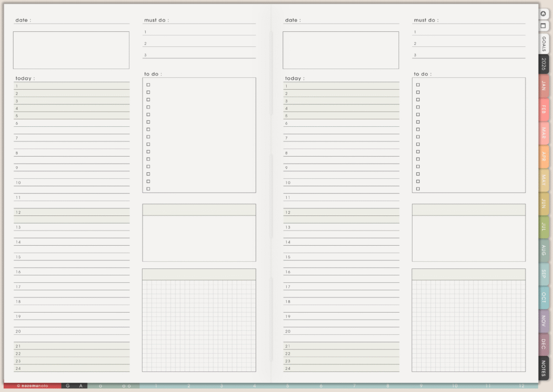553x392 pixels.
Task: Open the NOTES side tab
Action: click(543, 368)
